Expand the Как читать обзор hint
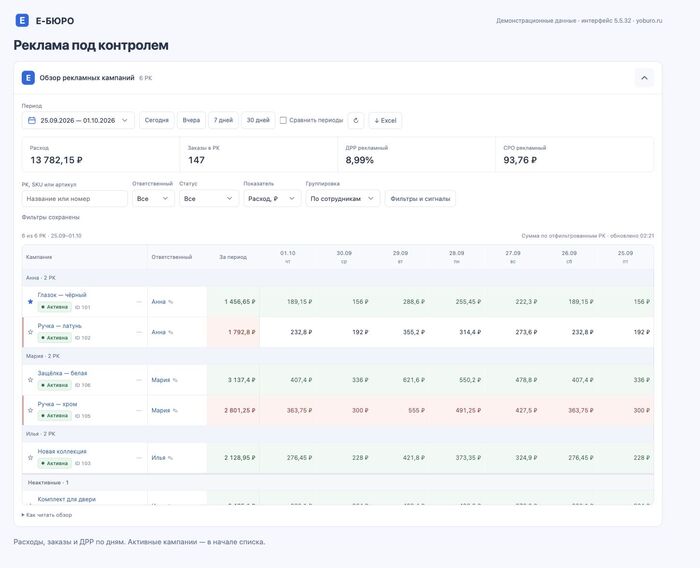The height and width of the screenshot is (568, 700). coord(47,515)
